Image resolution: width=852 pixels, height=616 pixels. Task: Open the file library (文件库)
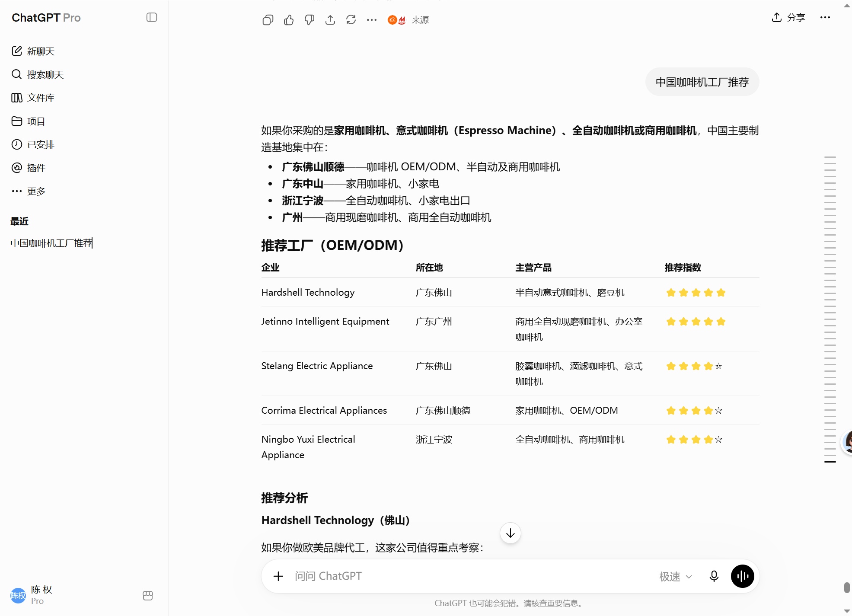click(x=33, y=98)
